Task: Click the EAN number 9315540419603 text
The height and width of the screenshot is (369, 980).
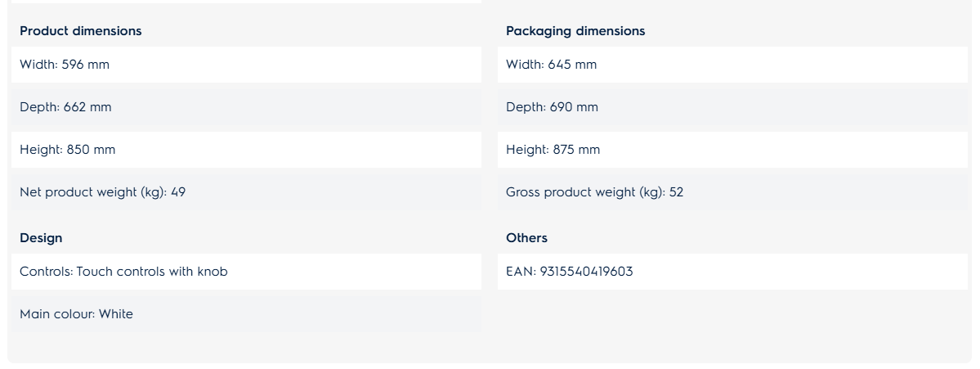Action: pos(586,272)
